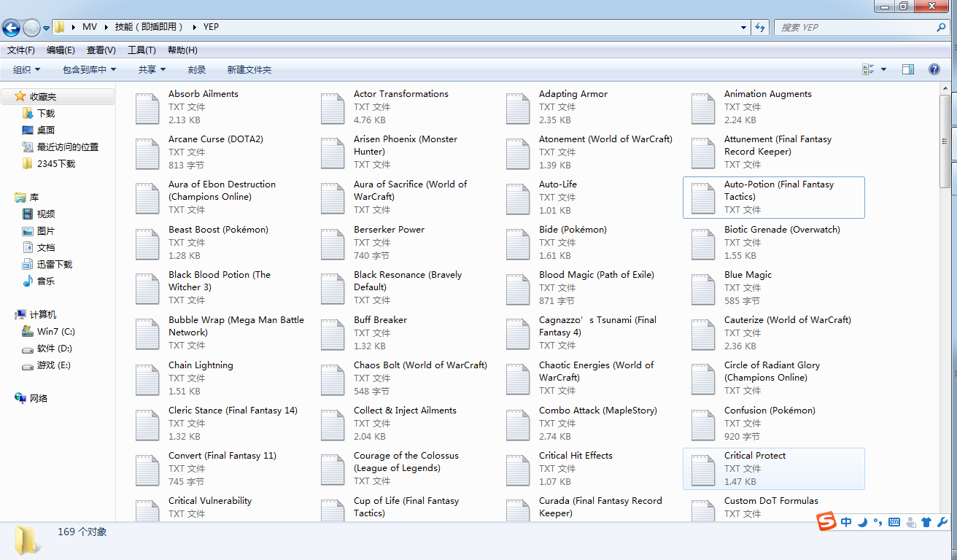Screen dimensions: 957x560
Task: Open the 查看(V) menu
Action: coord(101,50)
